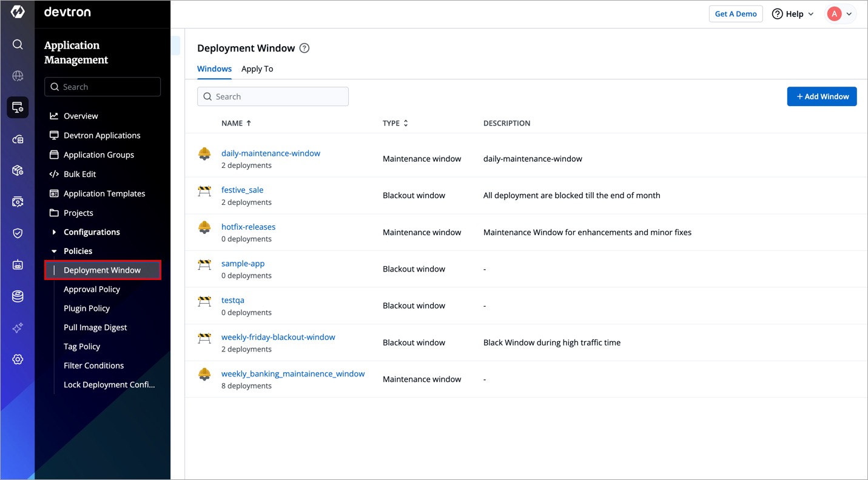Click the database stack icon in rail
The image size is (868, 480).
[18, 296]
